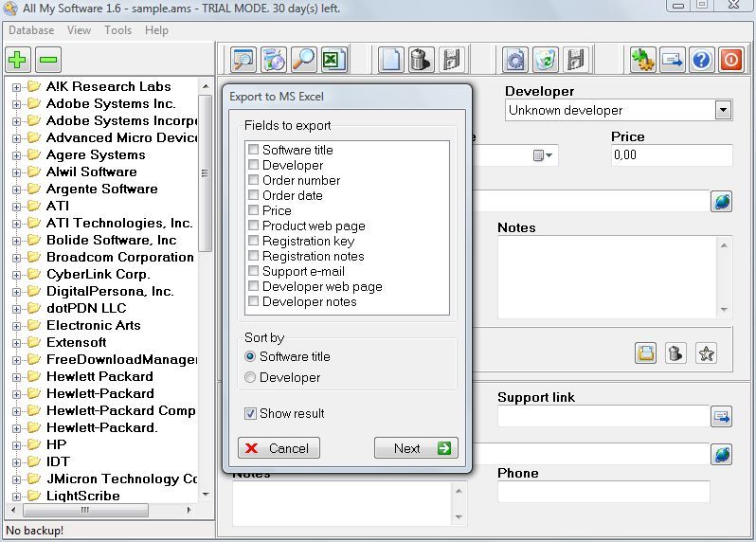Open the Database menu

click(31, 30)
